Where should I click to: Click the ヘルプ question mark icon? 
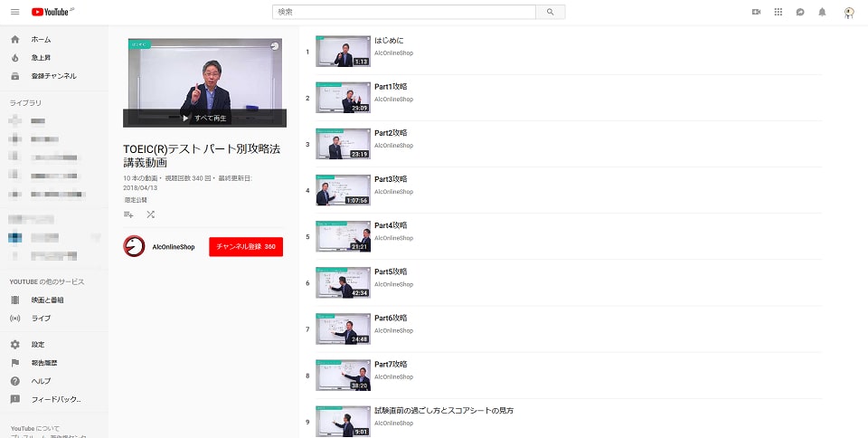pos(15,381)
